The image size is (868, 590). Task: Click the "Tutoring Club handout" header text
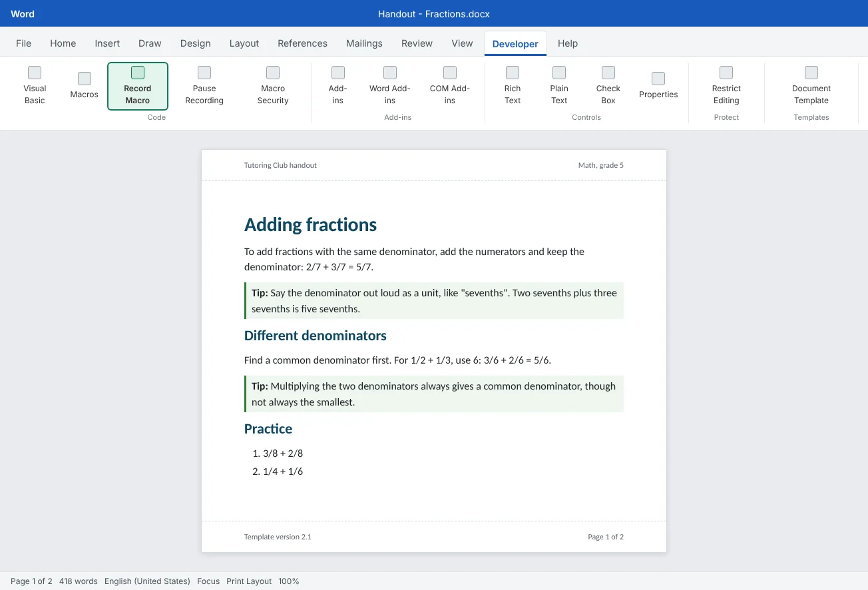click(280, 165)
